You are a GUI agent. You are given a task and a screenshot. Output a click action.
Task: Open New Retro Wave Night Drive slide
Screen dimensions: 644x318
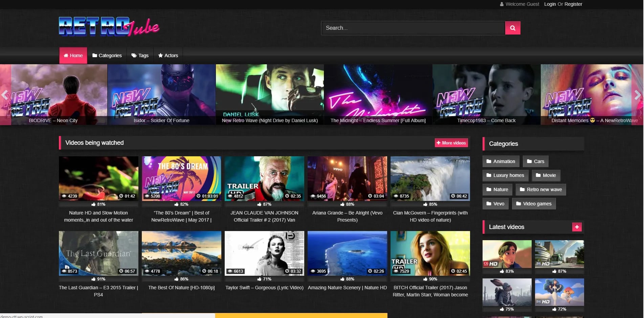tap(270, 95)
